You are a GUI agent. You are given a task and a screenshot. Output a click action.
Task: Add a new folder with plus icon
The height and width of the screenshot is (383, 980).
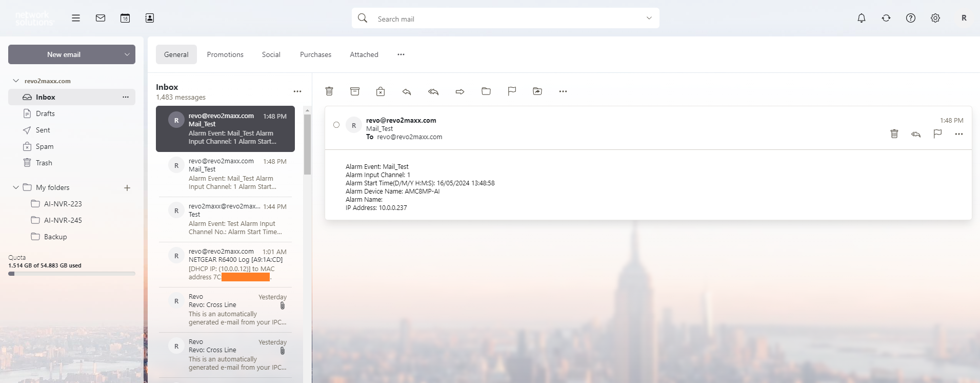tap(127, 188)
